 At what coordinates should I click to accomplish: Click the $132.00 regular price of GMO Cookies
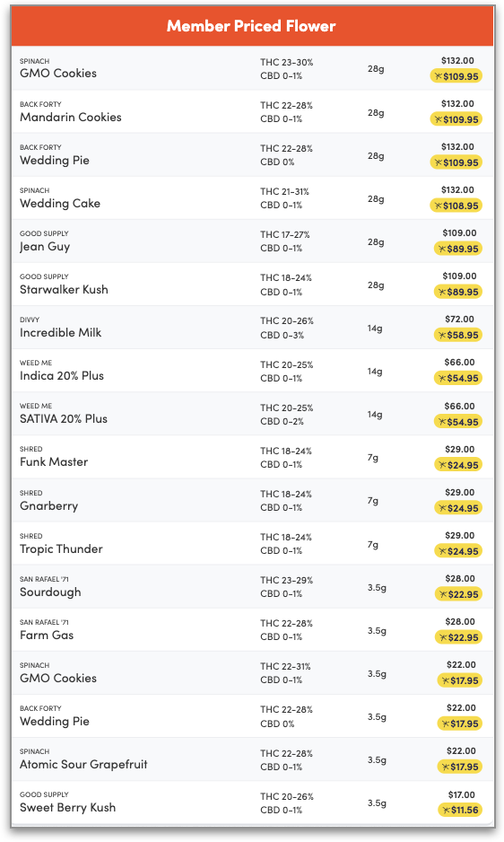point(458,61)
